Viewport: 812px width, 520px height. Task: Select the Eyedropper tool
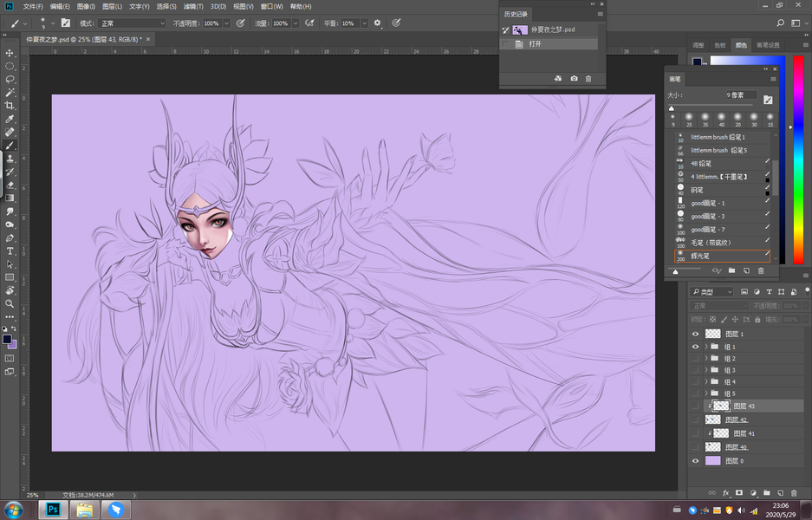point(10,119)
